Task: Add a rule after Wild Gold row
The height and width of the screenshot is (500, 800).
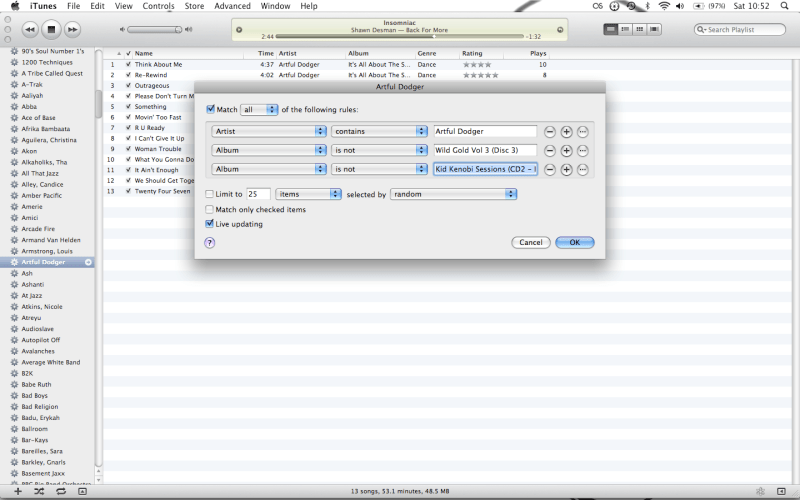Action: click(x=566, y=150)
